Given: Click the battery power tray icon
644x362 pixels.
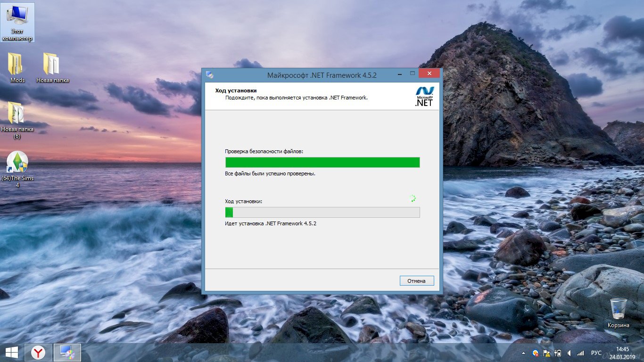Looking at the screenshot, I should [x=558, y=353].
